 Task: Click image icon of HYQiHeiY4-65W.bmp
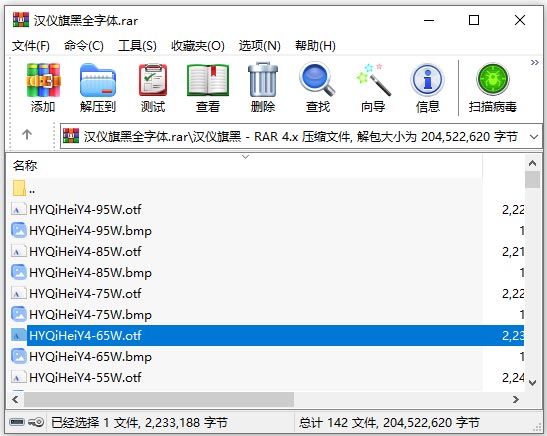click(18, 356)
